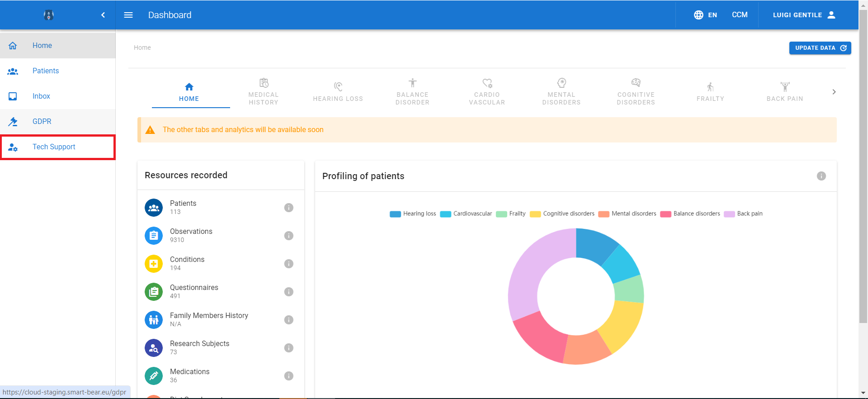Viewport: 868px width, 399px height.
Task: Toggle Cardiovascular legend item
Action: coord(466,214)
